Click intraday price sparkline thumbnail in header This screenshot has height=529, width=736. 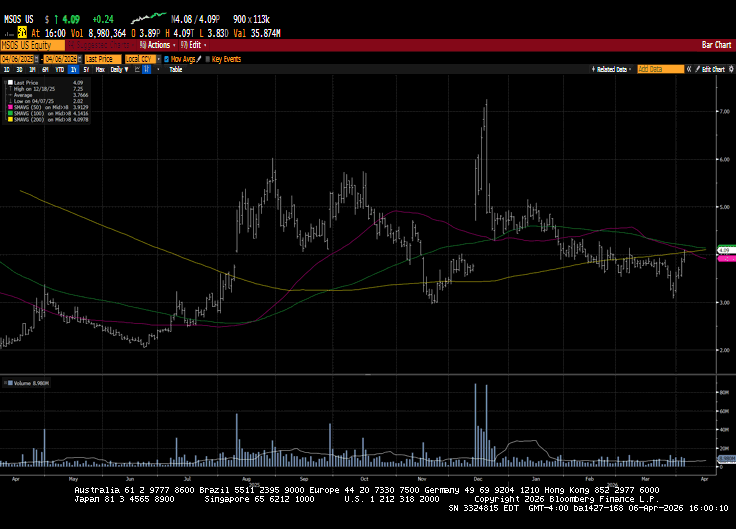[148, 19]
